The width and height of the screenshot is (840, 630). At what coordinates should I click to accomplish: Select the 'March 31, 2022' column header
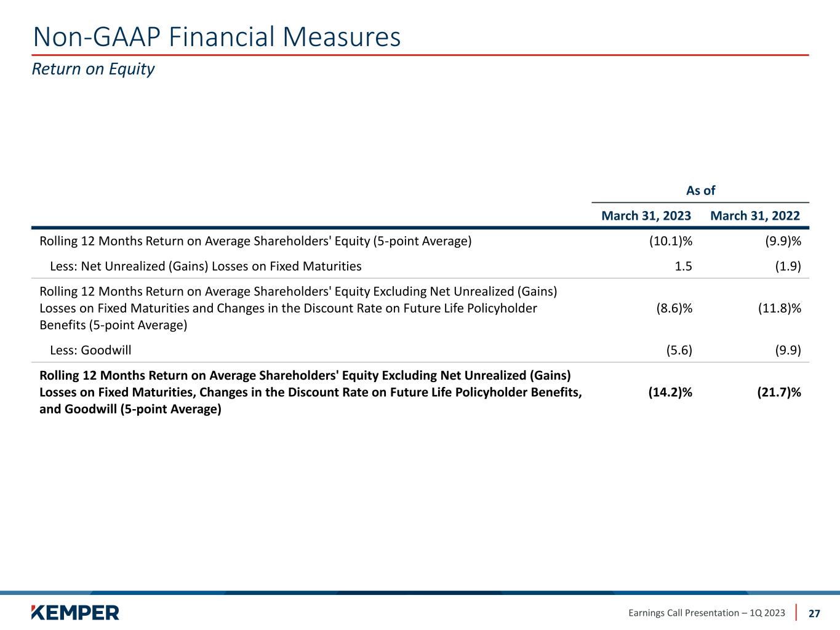754,216
